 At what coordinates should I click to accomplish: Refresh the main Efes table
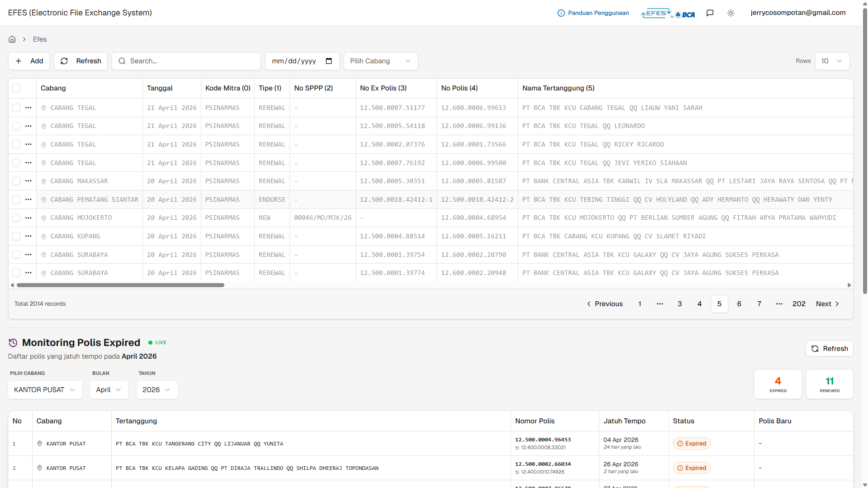(x=81, y=61)
